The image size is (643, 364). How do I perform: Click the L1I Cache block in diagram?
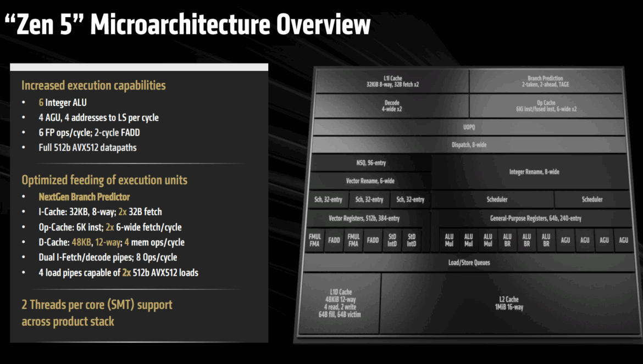[x=391, y=82]
